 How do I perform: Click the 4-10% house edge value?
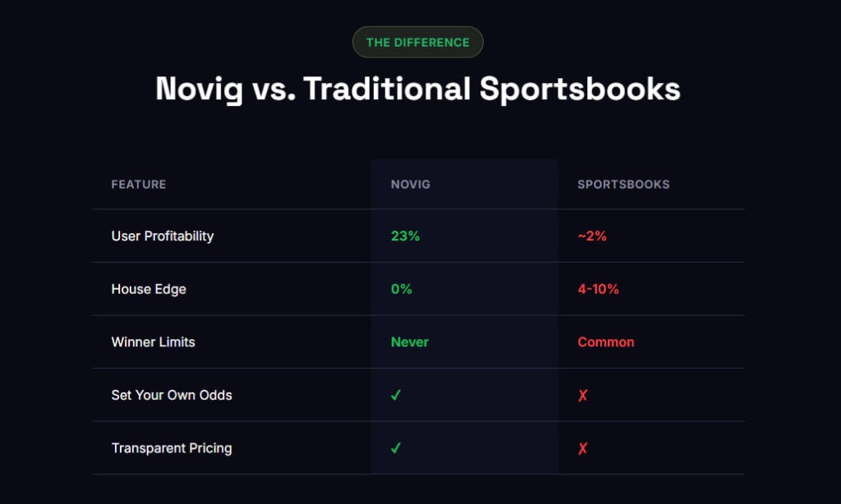pos(598,289)
